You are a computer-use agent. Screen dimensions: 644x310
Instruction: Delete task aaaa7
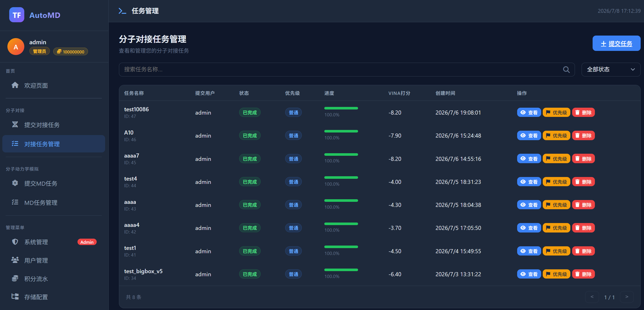pyautogui.click(x=583, y=159)
